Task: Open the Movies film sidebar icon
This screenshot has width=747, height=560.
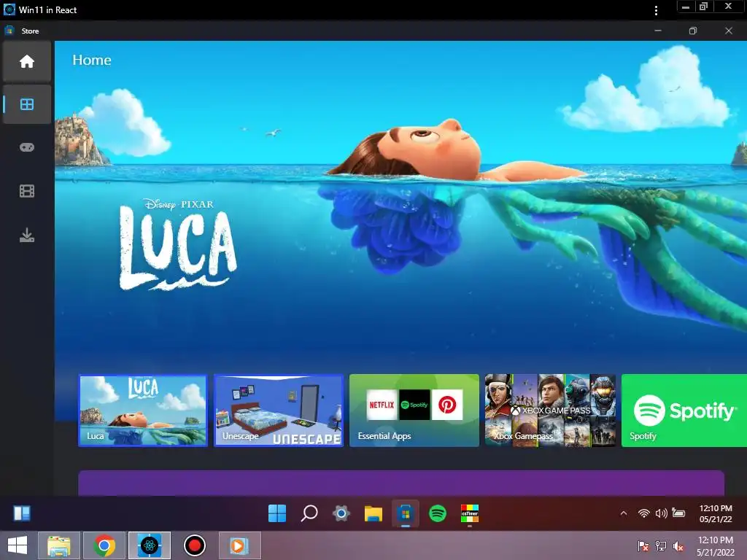Action: [x=27, y=191]
